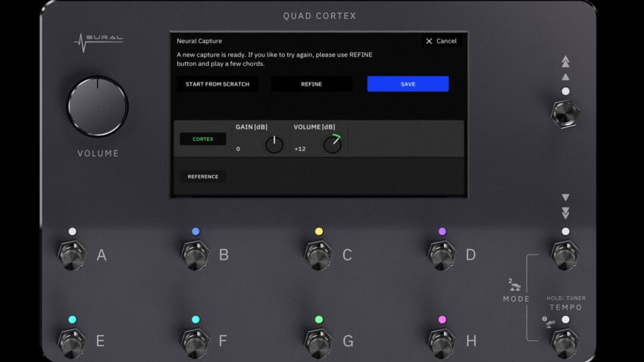644x362 pixels.
Task: Click the down-arrow footswitch beside D
Action: [x=565, y=255]
